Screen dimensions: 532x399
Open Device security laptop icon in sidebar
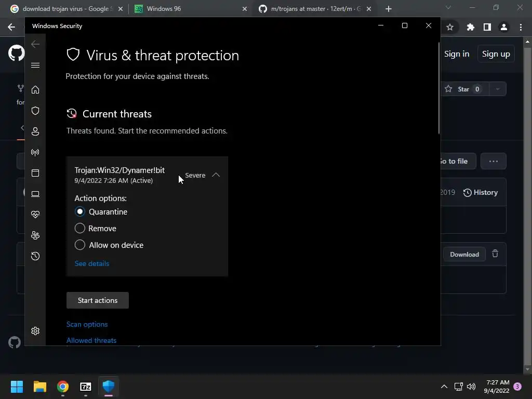click(x=35, y=194)
